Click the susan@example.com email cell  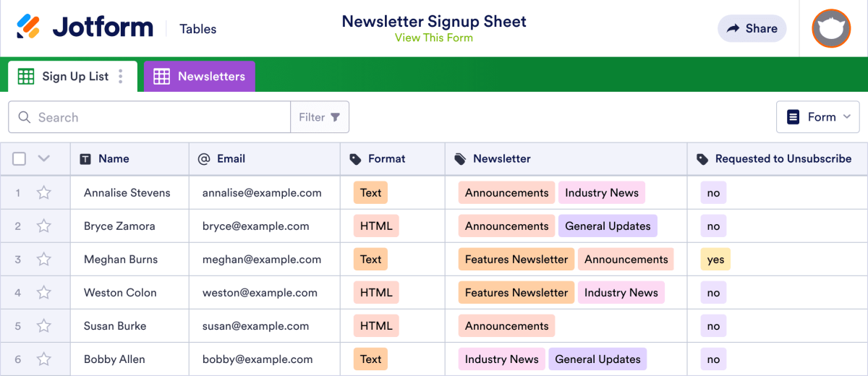tap(265, 325)
